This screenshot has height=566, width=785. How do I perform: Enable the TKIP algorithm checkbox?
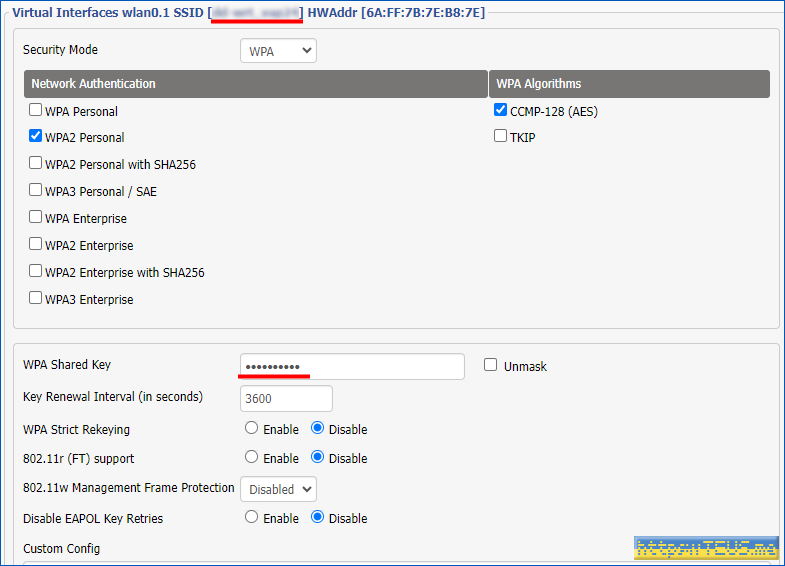click(501, 137)
